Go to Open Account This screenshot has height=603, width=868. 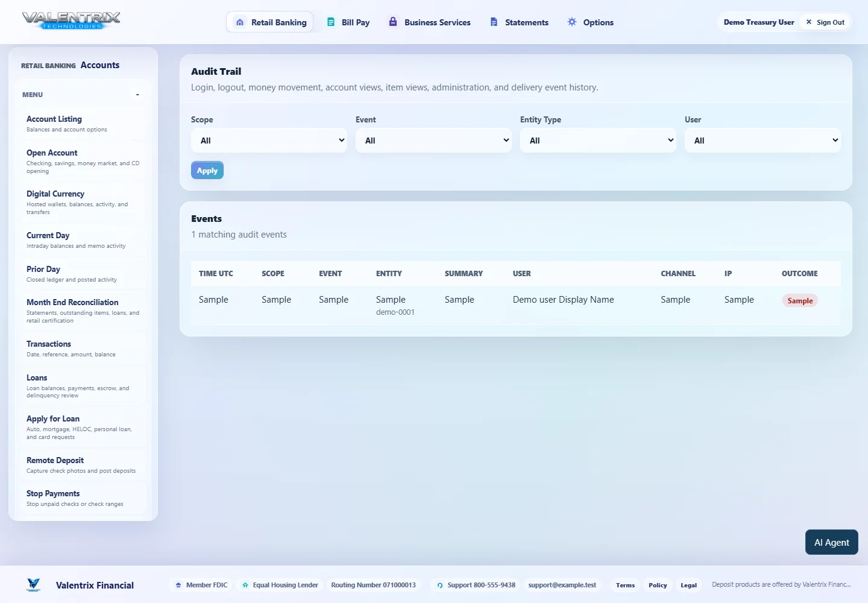(x=83, y=162)
